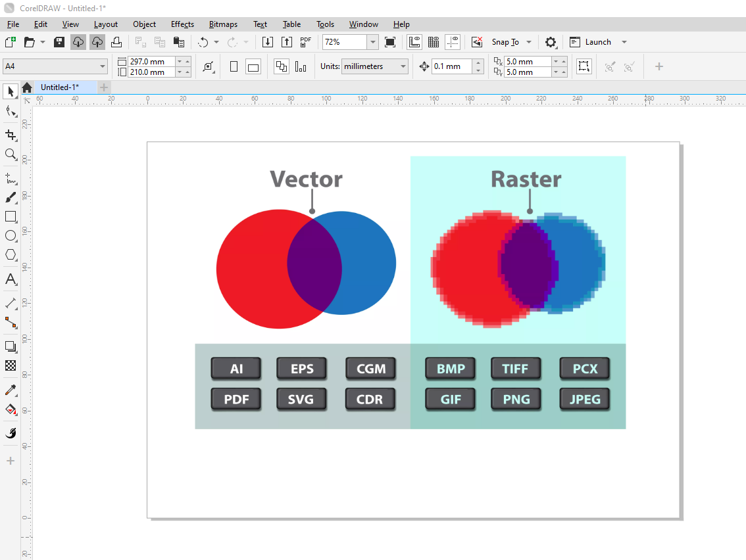Click the Snap To button
The height and width of the screenshot is (560, 746).
click(505, 42)
